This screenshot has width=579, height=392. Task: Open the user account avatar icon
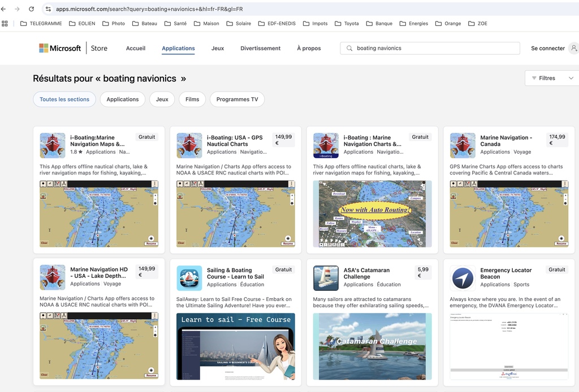(x=574, y=49)
